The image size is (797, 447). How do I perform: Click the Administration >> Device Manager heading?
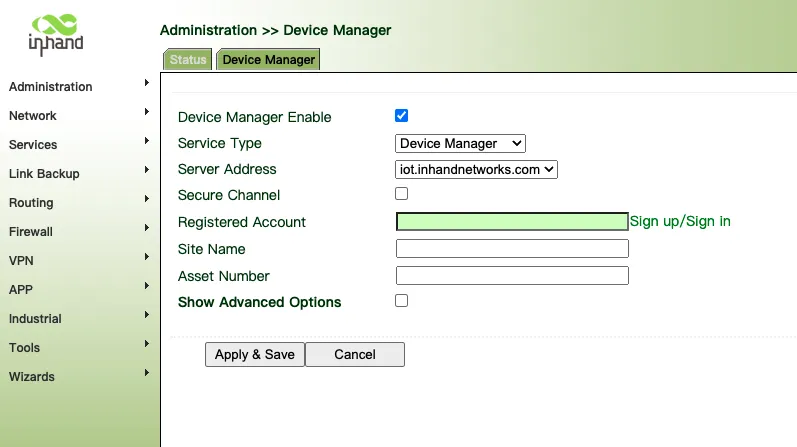coord(275,30)
